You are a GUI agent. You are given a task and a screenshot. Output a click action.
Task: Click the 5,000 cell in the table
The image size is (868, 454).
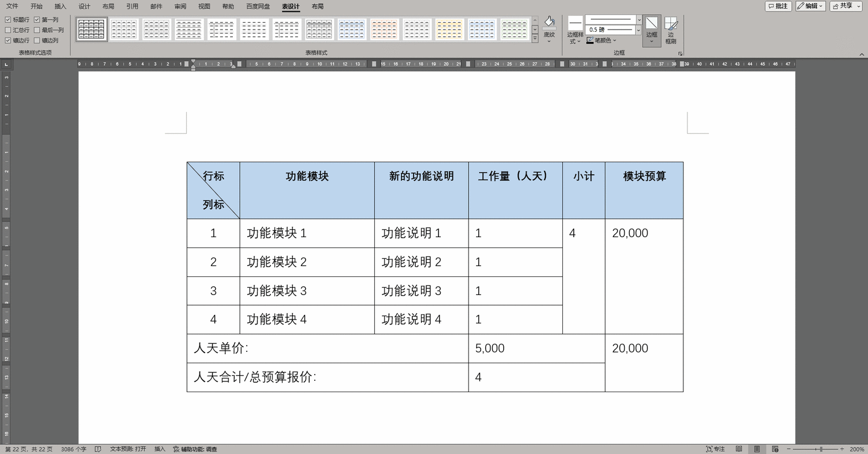pyautogui.click(x=537, y=348)
